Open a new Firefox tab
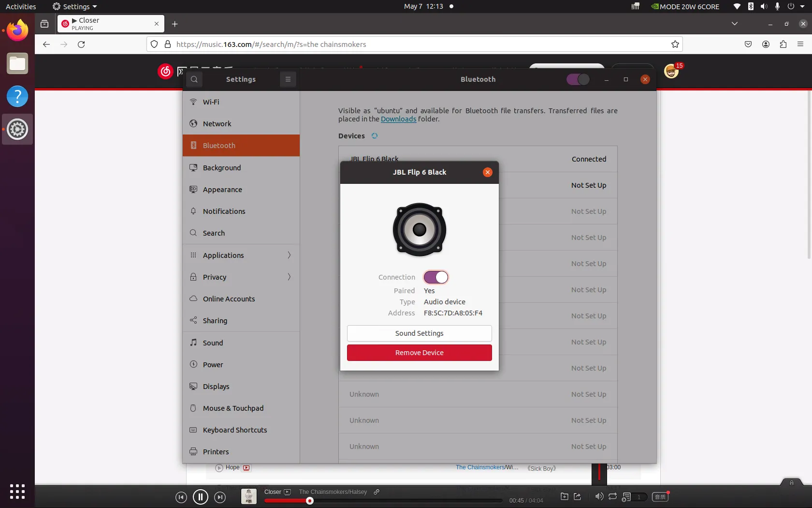The width and height of the screenshot is (812, 508). [x=175, y=24]
